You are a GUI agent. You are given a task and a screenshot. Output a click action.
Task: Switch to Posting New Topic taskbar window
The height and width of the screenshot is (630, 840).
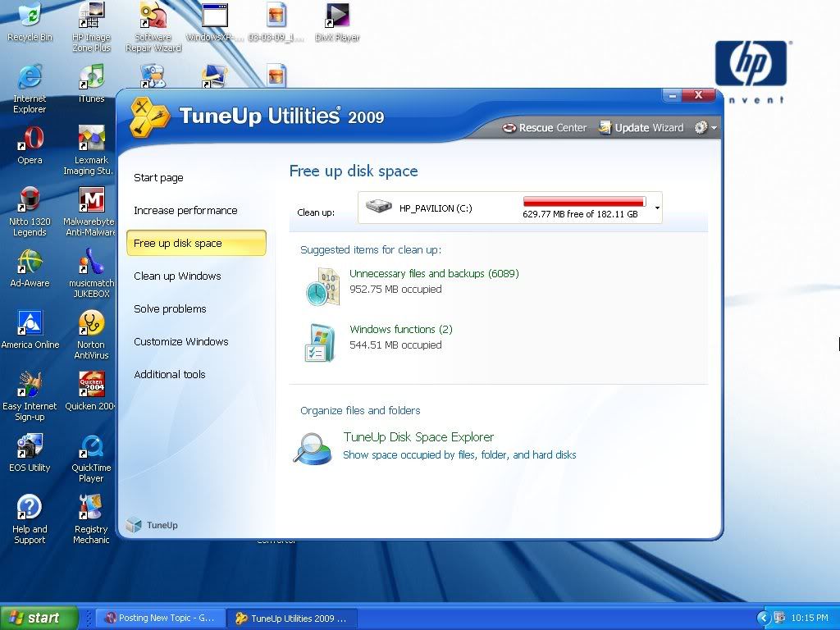161,619
